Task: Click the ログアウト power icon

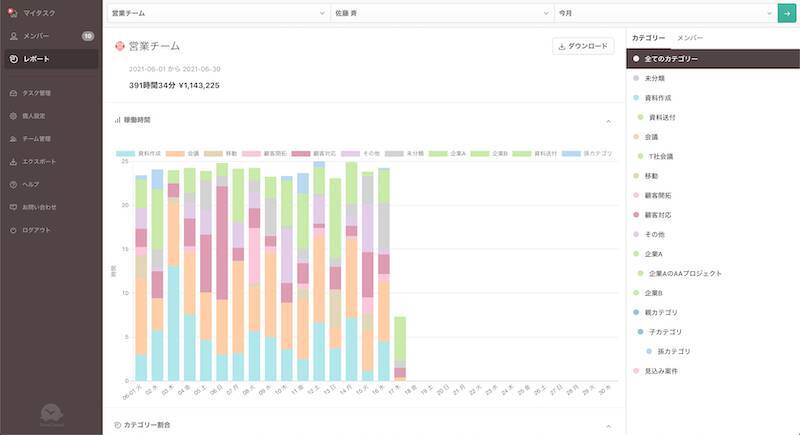Action: tap(13, 230)
